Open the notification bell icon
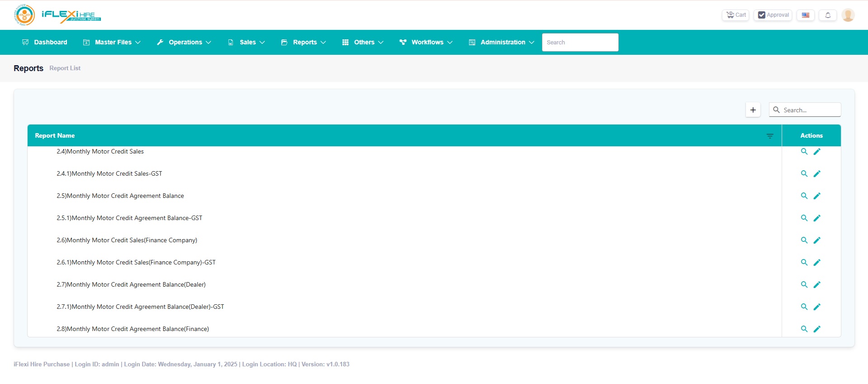 (828, 15)
